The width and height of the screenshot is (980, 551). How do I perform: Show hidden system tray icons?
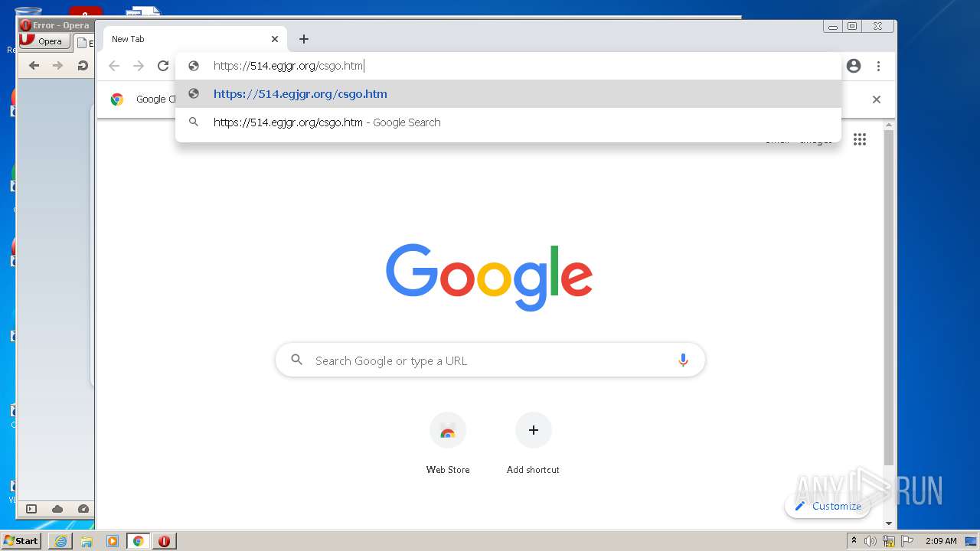coord(854,541)
